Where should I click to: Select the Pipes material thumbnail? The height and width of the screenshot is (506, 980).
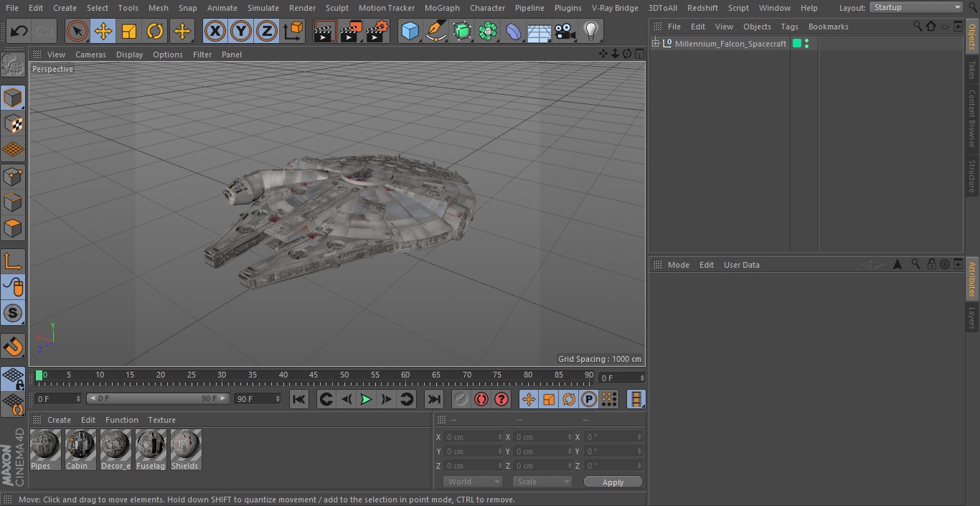(44, 449)
